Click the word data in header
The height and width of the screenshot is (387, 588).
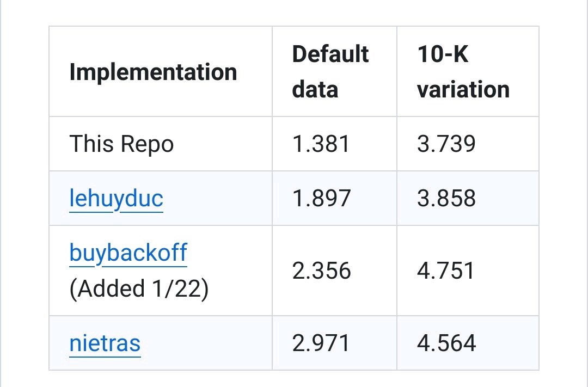315,90
